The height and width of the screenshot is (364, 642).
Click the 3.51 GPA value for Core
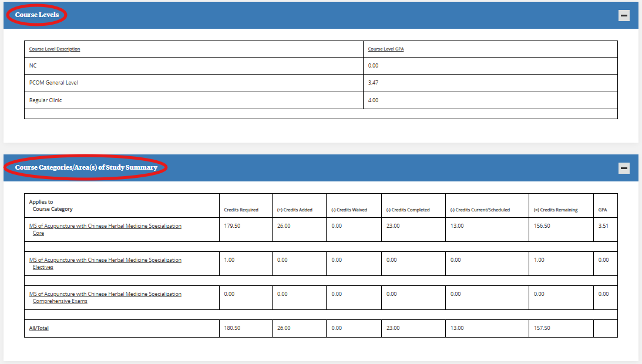click(x=603, y=226)
